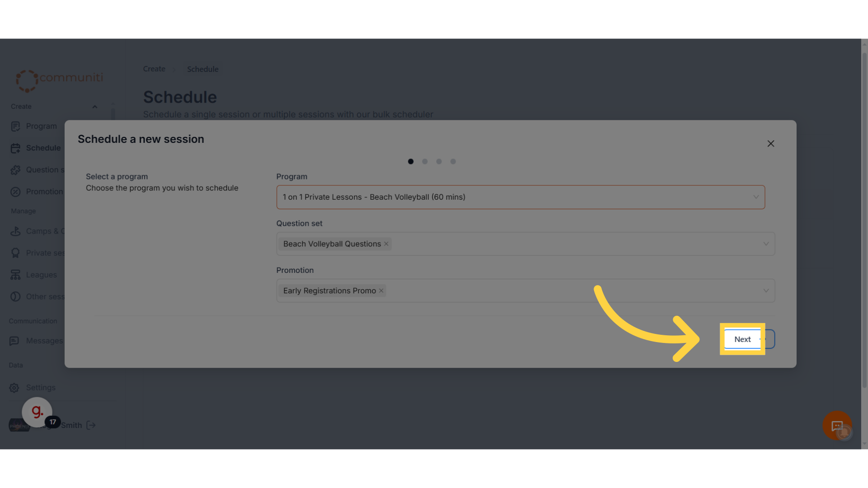Click the Beach Volleyball Questions tag text

332,244
